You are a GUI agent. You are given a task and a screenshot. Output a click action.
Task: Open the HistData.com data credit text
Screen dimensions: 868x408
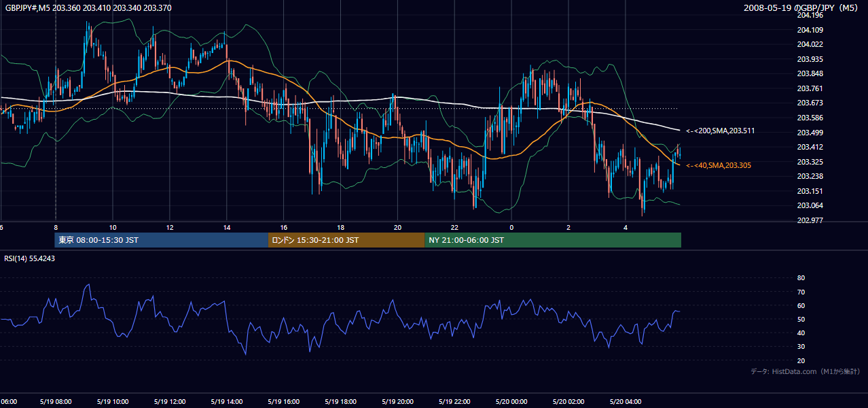(x=806, y=371)
